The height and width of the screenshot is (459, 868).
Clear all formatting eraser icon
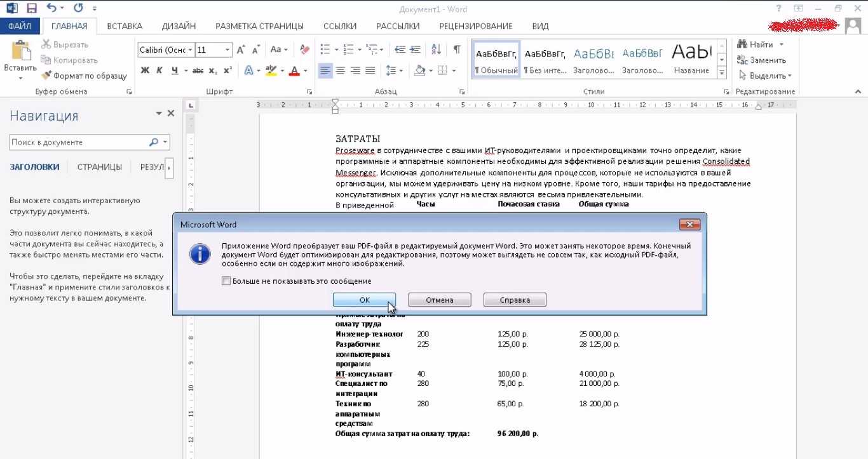304,50
